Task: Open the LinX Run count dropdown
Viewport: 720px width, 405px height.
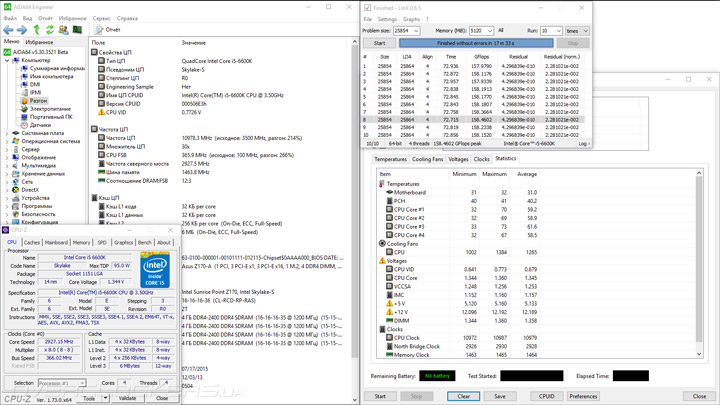Action: pyautogui.click(x=558, y=31)
